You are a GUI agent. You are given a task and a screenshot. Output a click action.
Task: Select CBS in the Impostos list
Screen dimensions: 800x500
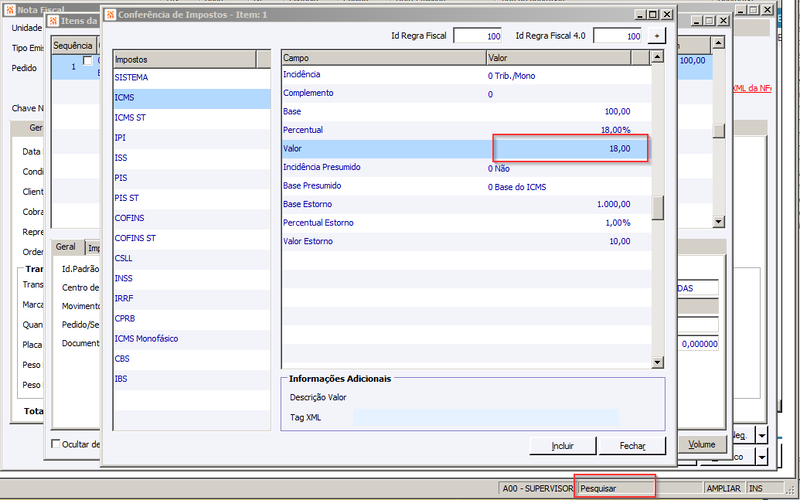[x=192, y=359]
